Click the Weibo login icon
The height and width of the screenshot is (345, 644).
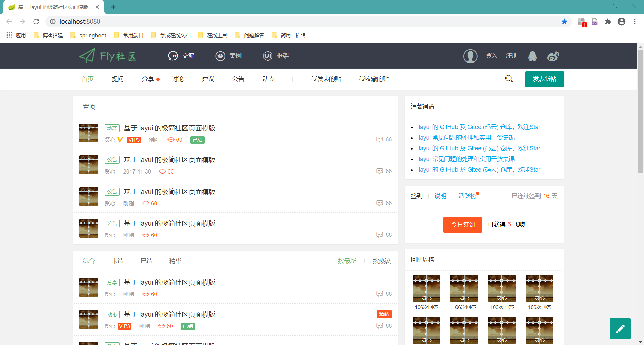tap(553, 56)
